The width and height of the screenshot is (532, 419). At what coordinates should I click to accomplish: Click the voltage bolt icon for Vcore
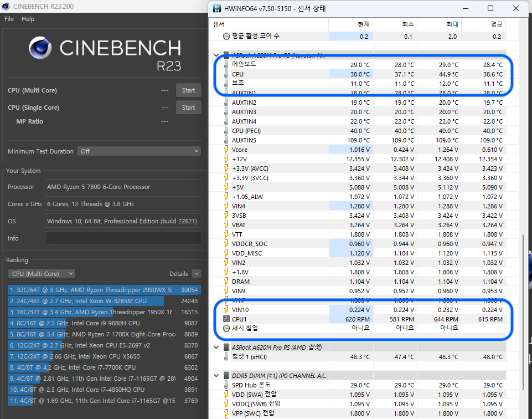point(226,150)
